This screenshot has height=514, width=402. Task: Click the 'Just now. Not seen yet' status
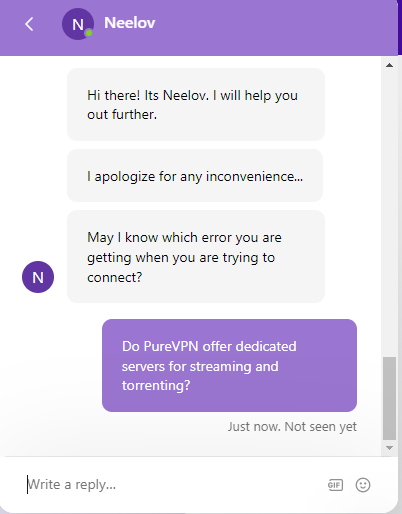coord(292,427)
